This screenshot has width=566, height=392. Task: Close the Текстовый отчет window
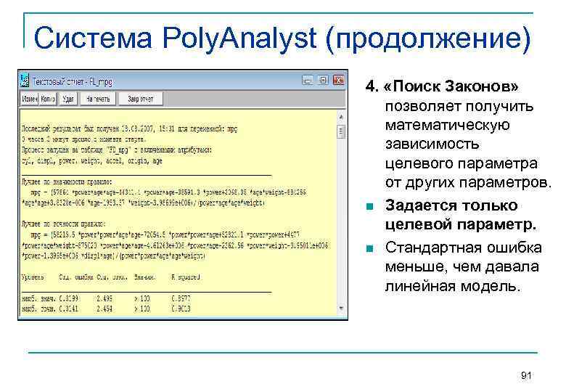click(x=339, y=80)
